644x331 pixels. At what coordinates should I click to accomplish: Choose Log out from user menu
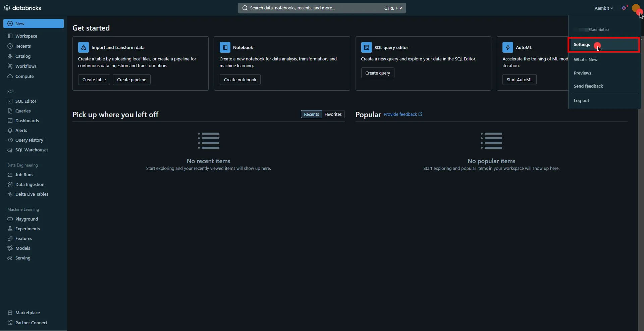pyautogui.click(x=581, y=100)
